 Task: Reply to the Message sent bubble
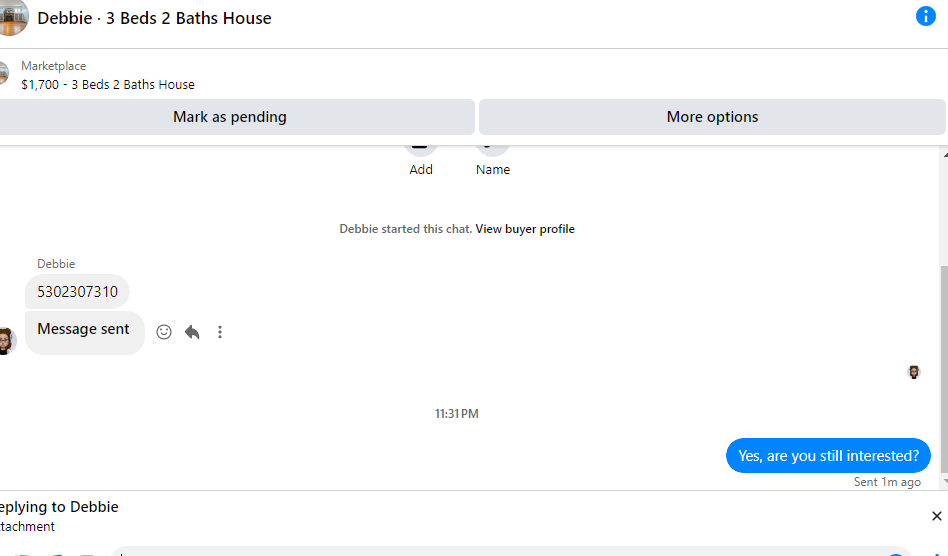(192, 332)
